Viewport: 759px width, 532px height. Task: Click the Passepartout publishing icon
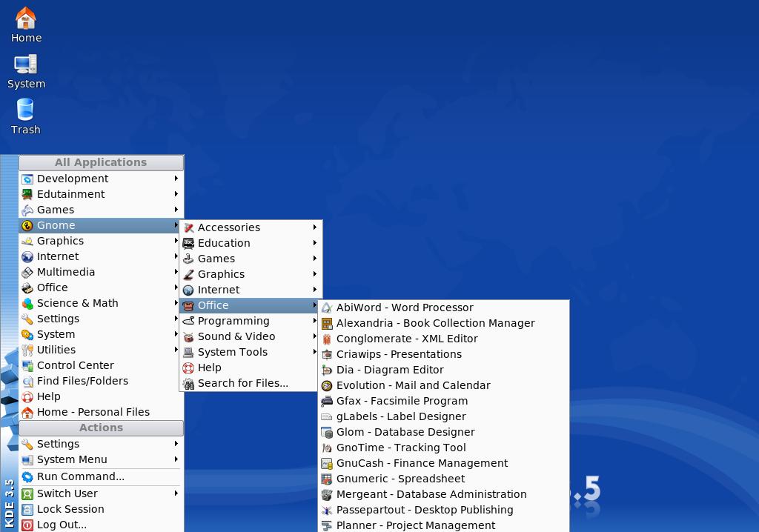327,511
